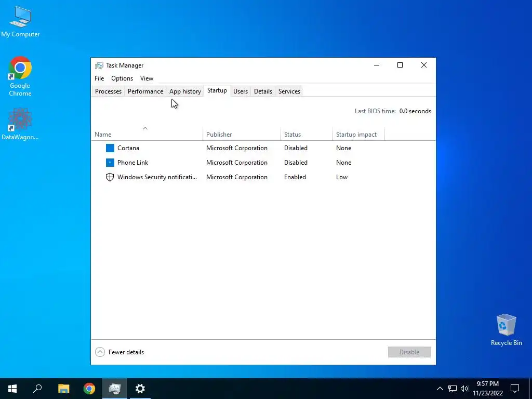Image resolution: width=532 pixels, height=399 pixels.
Task: Switch to the Users tab
Action: pyautogui.click(x=241, y=91)
